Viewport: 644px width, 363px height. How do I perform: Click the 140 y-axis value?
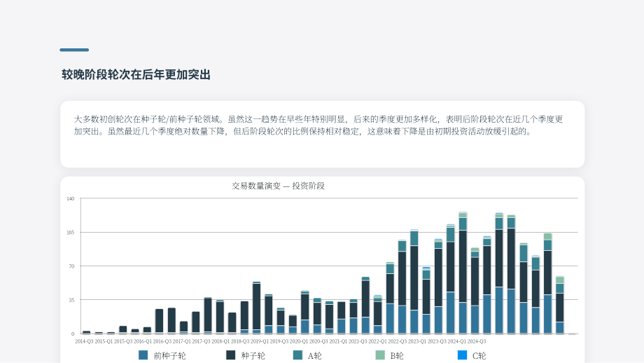[x=71, y=198]
